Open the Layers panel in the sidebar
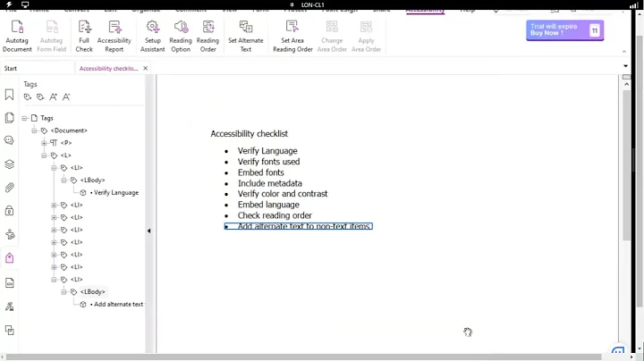 pos(10,164)
